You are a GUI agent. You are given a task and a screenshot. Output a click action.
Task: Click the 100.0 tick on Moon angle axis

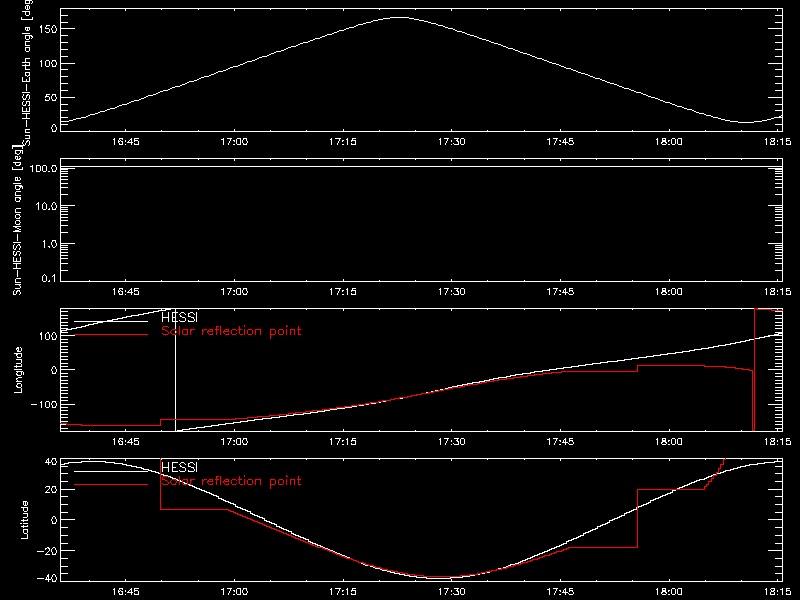pyautogui.click(x=44, y=168)
